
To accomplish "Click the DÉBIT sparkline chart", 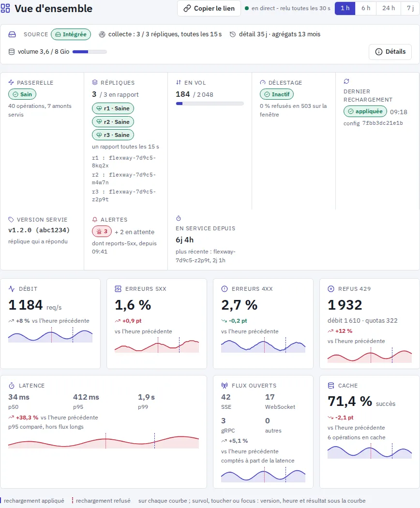I will tap(50, 335).
